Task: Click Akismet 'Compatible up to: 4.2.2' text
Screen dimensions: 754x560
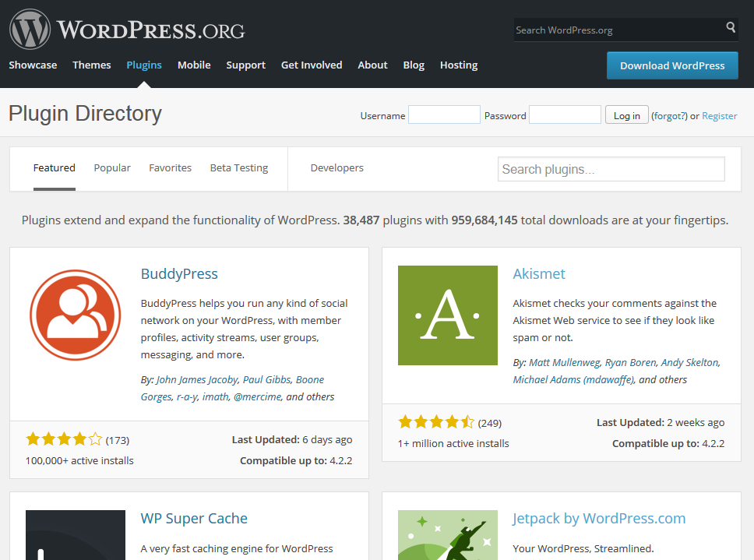Action: click(668, 443)
